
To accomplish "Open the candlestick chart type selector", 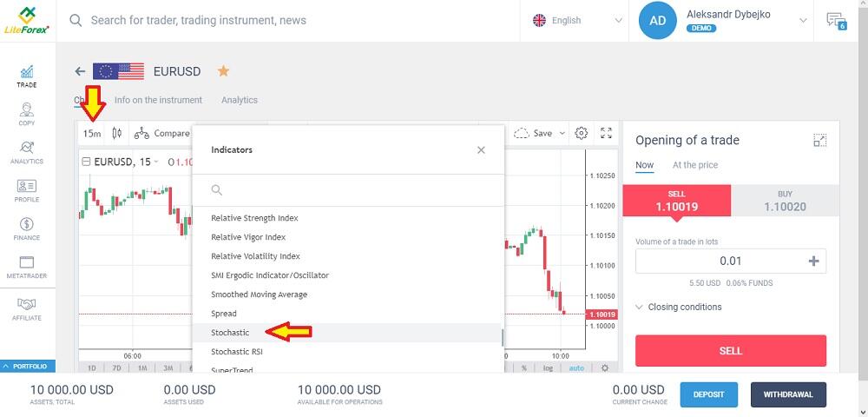I will (117, 133).
